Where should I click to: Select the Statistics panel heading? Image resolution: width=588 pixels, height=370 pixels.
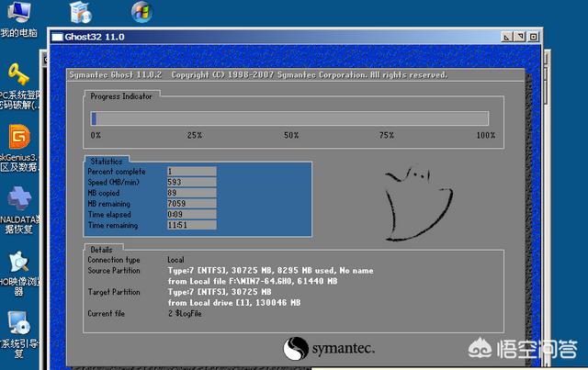(107, 162)
